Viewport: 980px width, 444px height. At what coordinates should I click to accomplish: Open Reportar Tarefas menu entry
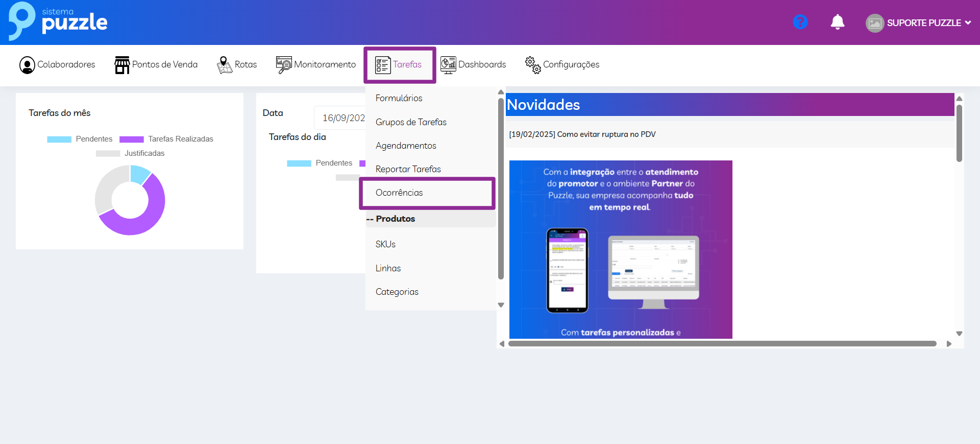(408, 169)
